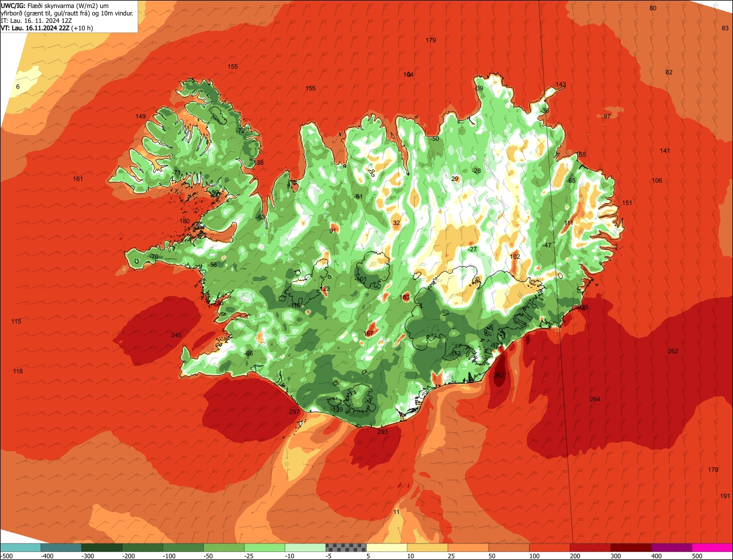Image resolution: width=733 pixels, height=560 pixels.
Task: Pick the dark maroon 300 to 400 legend swatch
Action: tap(631, 547)
